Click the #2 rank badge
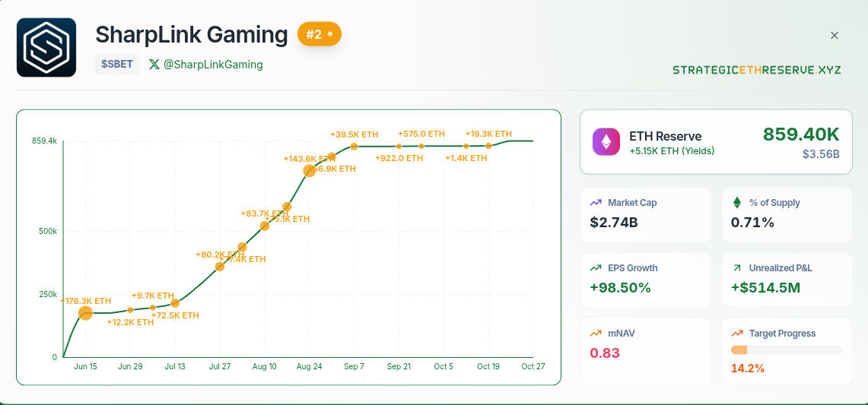 320,34
